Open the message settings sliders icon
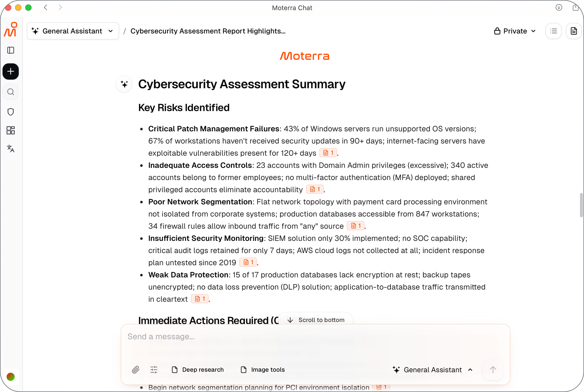This screenshot has height=392, width=584. click(154, 370)
